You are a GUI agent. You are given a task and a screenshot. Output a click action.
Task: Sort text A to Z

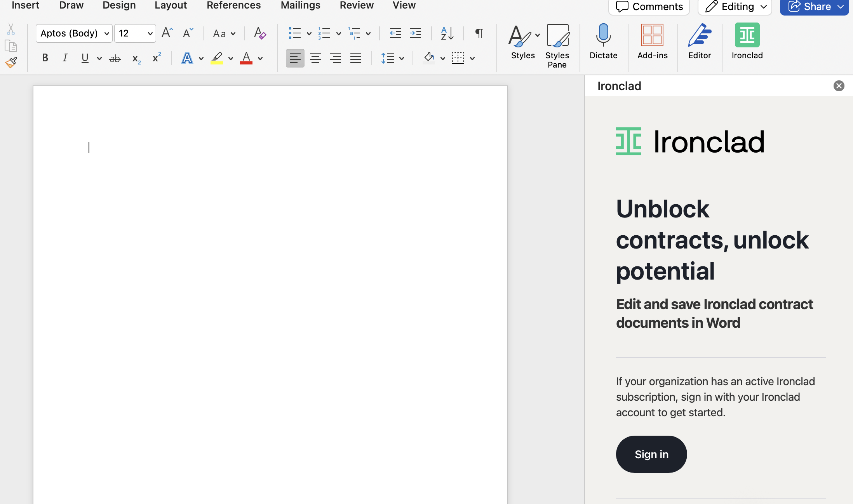(447, 33)
